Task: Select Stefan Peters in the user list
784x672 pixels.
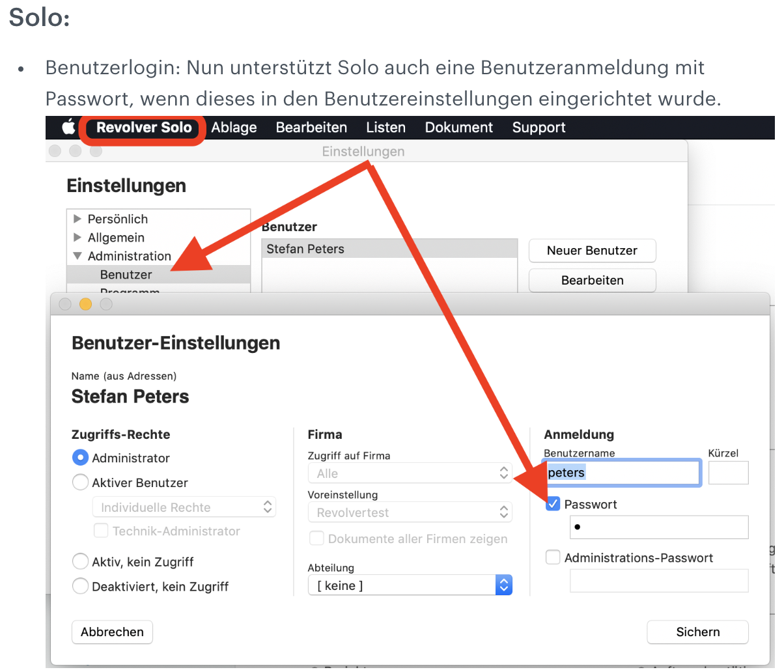Action: [x=305, y=249]
